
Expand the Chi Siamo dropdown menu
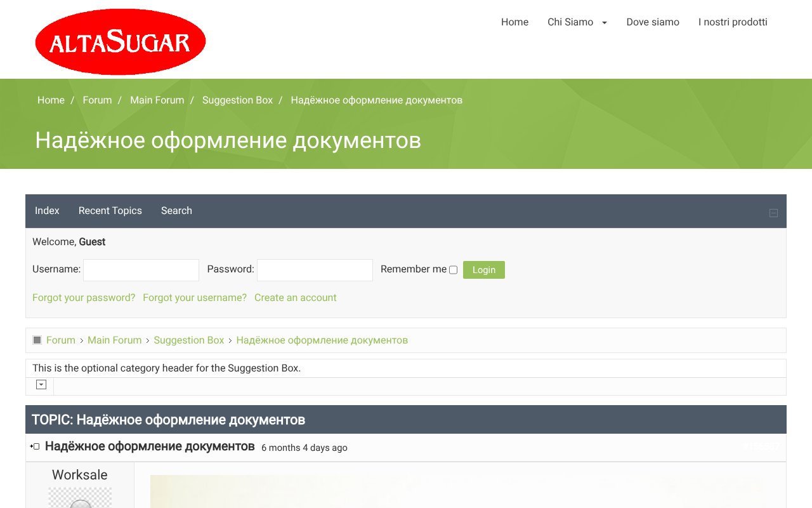(x=577, y=22)
